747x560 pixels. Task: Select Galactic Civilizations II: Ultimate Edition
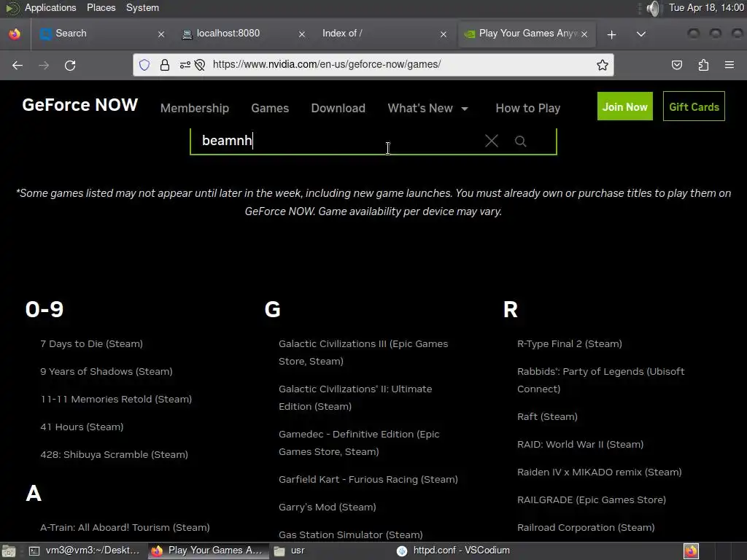355,397
